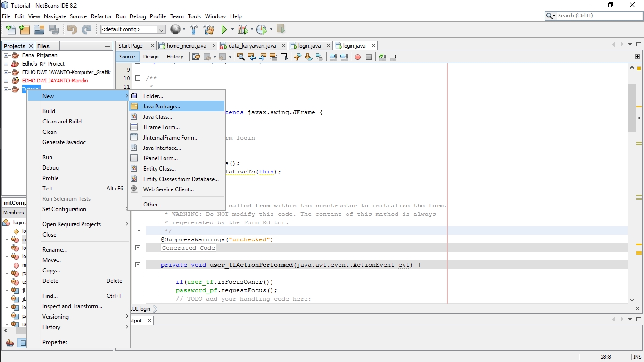Screen dimensions: 644x362
Task: Click Clean and Build hammer-broom icon
Action: [x=208, y=29]
